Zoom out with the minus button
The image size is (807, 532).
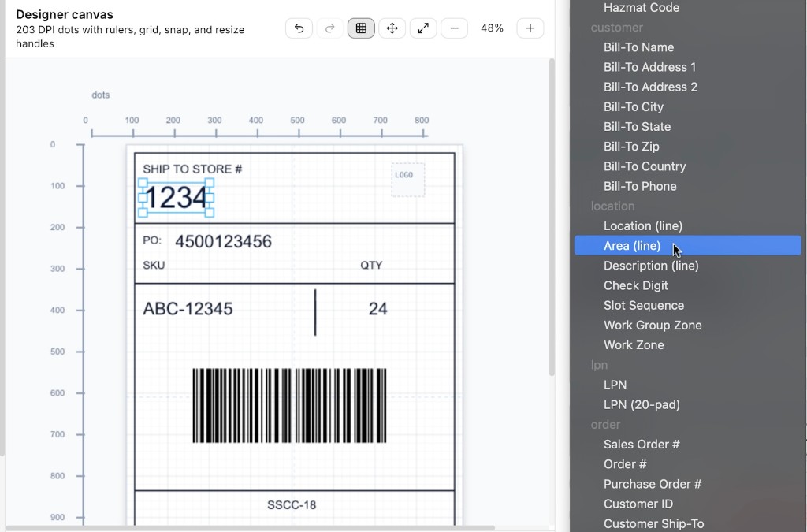454,28
